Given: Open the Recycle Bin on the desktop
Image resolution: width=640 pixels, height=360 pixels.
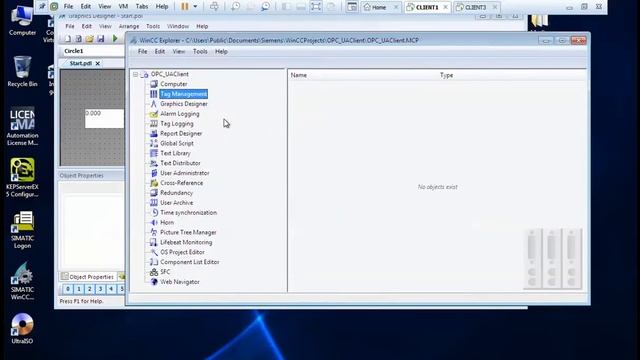Looking at the screenshot, I should tap(22, 72).
